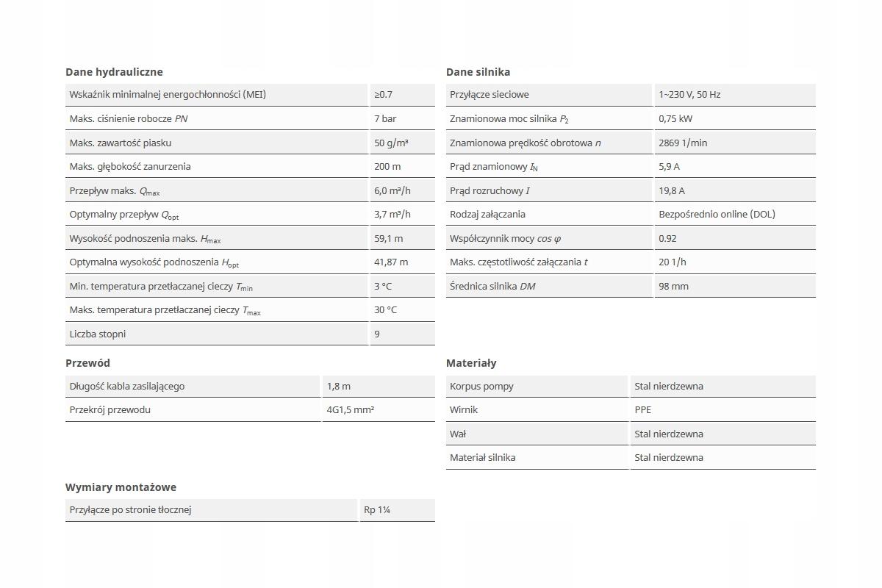Click the Materiały section heading
This screenshot has width=882, height=588.
471,363
